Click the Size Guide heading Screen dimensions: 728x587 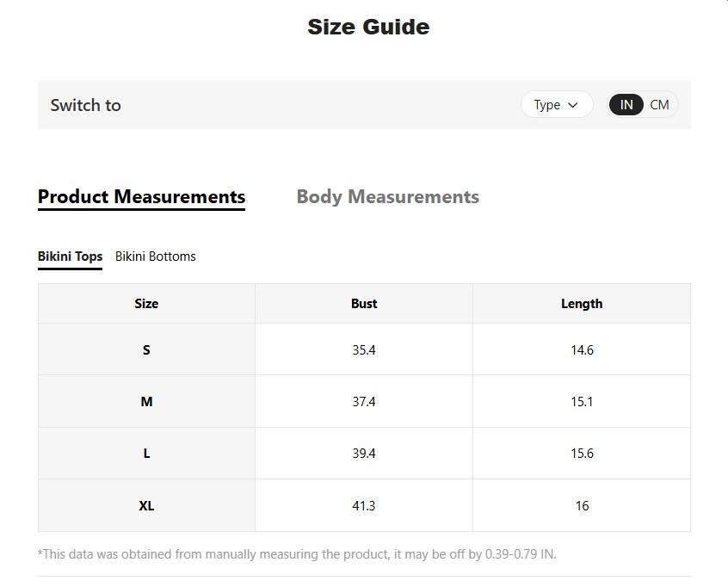(x=368, y=28)
